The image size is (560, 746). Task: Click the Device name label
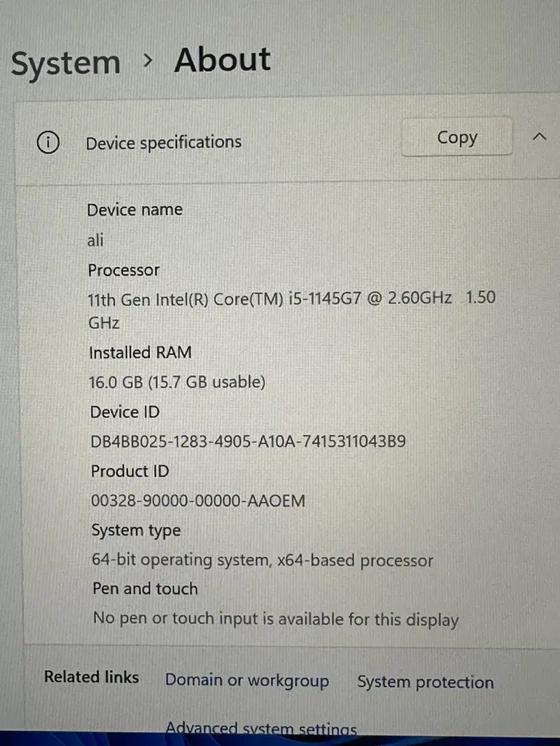[135, 209]
